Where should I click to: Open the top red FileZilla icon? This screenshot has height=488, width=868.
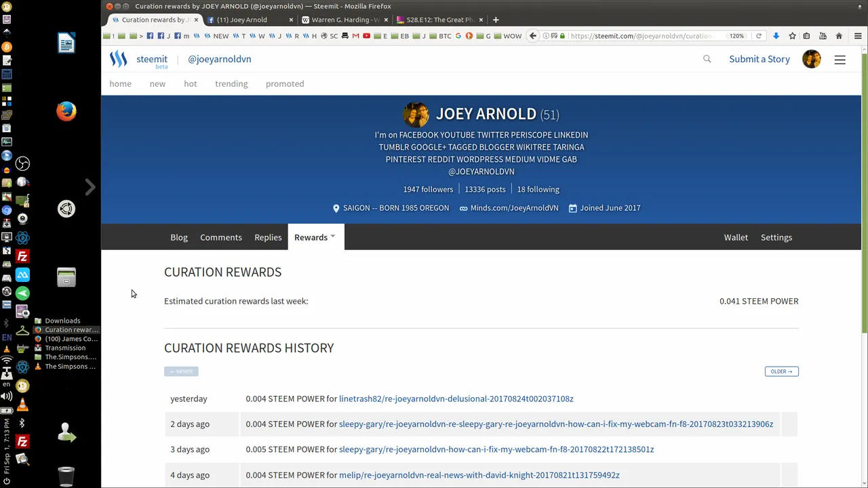pyautogui.click(x=22, y=257)
